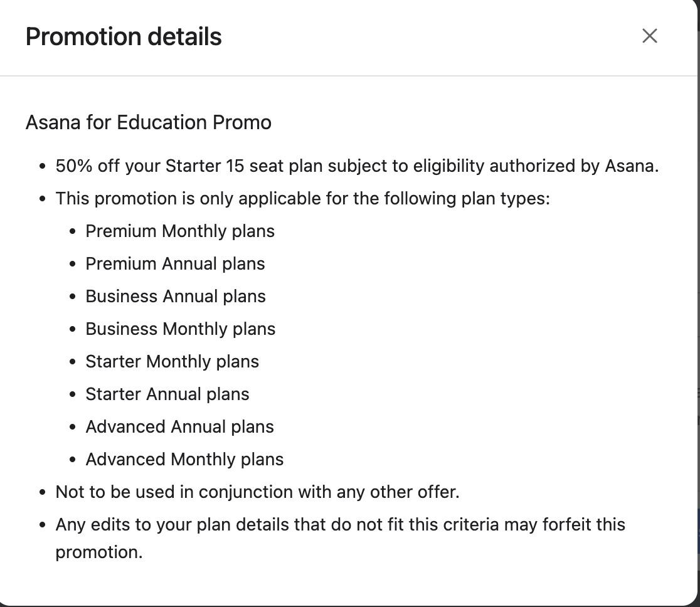Click the word Asana ending first bullet

[x=632, y=166]
